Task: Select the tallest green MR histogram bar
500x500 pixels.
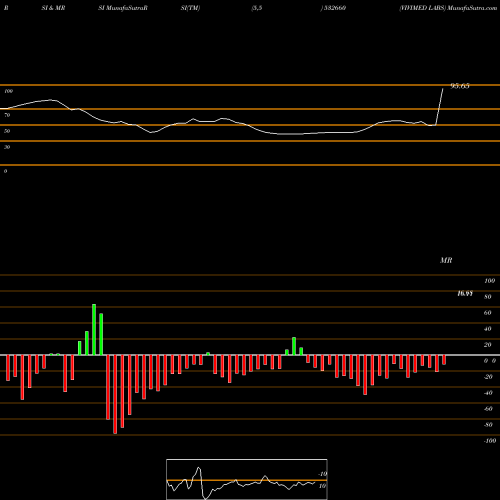Action: tap(94, 330)
